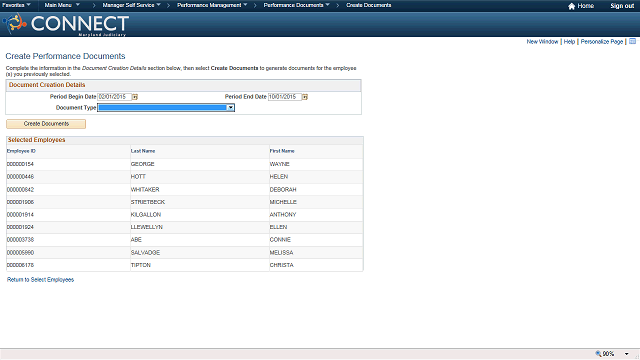This screenshot has height=360, width=640.
Task: Select first name ELLEN
Action: coord(278,227)
